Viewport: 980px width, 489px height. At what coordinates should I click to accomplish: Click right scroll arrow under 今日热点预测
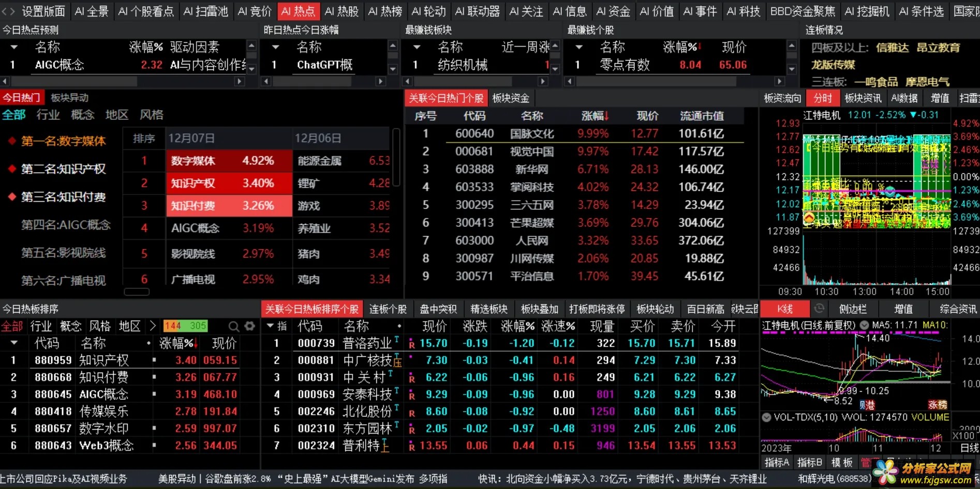click(x=239, y=81)
